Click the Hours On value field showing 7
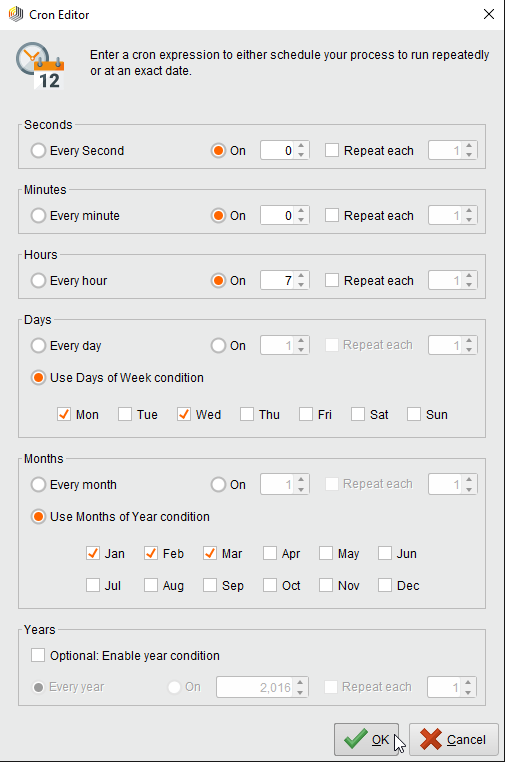The image size is (505, 762). pos(277,280)
